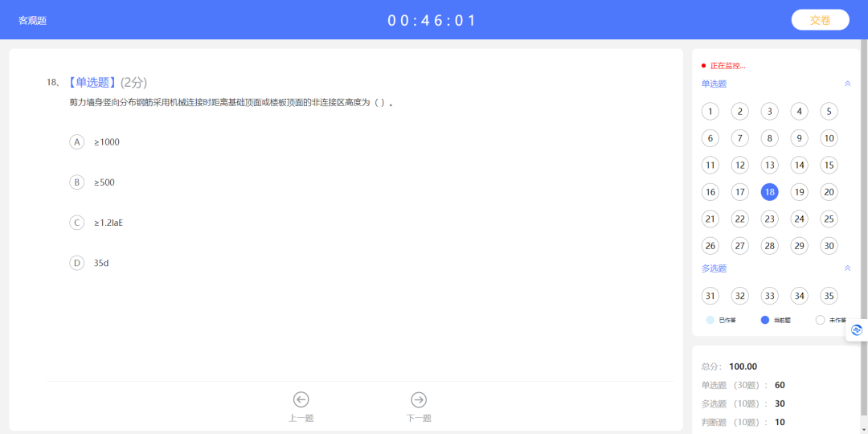Jump to question 5

(x=829, y=111)
